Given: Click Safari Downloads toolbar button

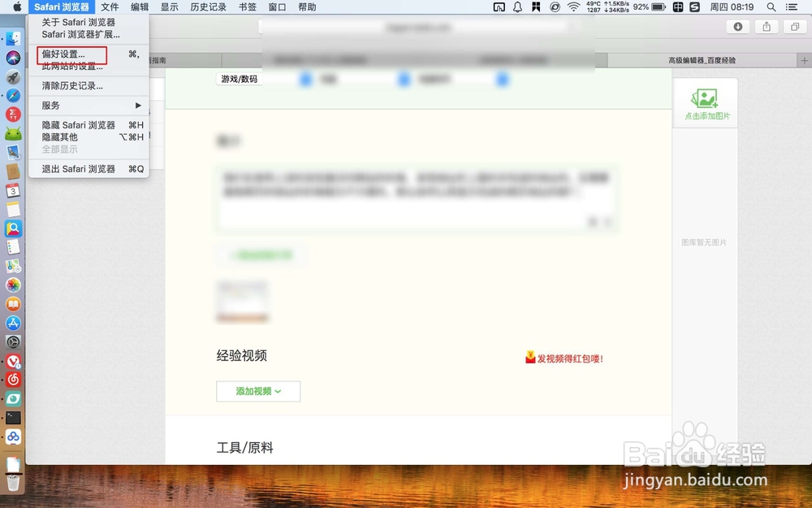Looking at the screenshot, I should click(x=738, y=27).
